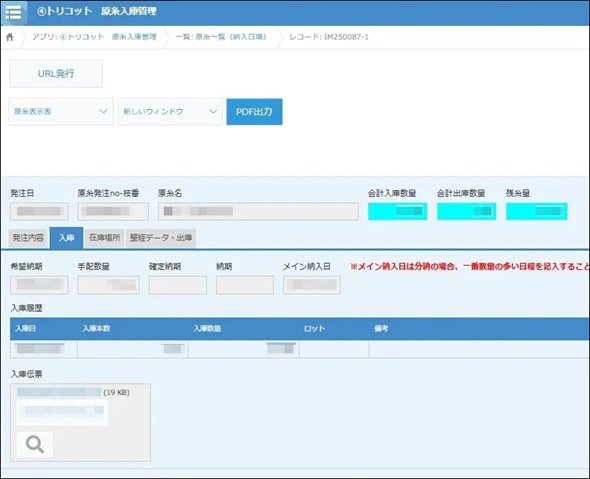Go to home via house icon
The width and height of the screenshot is (590, 479).
pyautogui.click(x=10, y=37)
